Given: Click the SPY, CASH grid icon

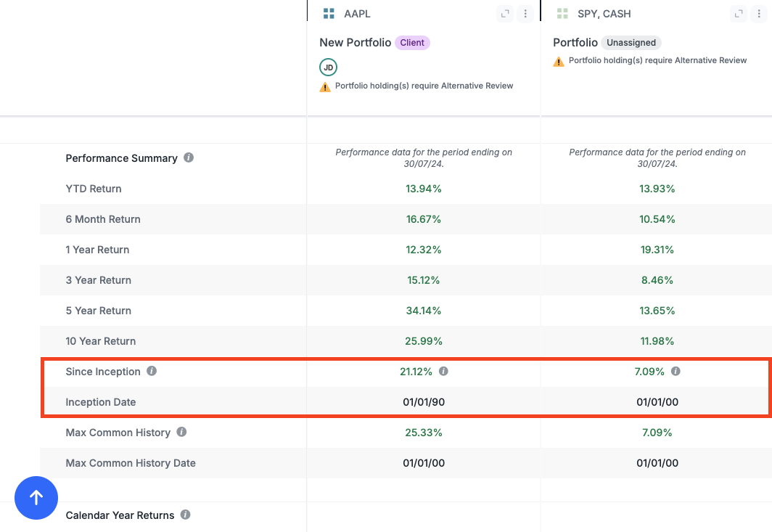Looking at the screenshot, I should (562, 14).
